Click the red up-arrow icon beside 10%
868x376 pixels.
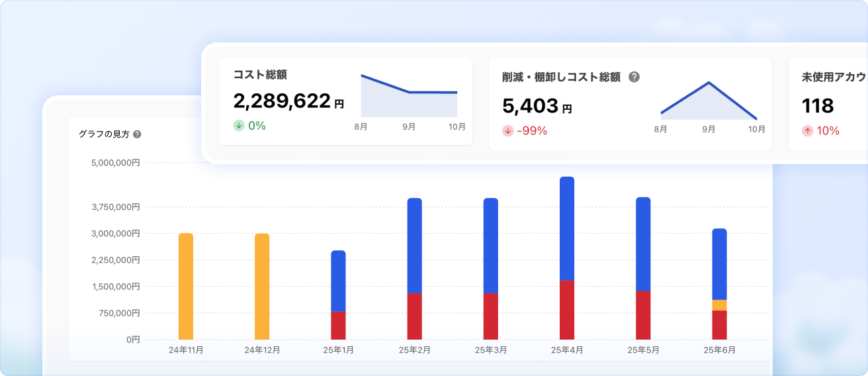(807, 131)
